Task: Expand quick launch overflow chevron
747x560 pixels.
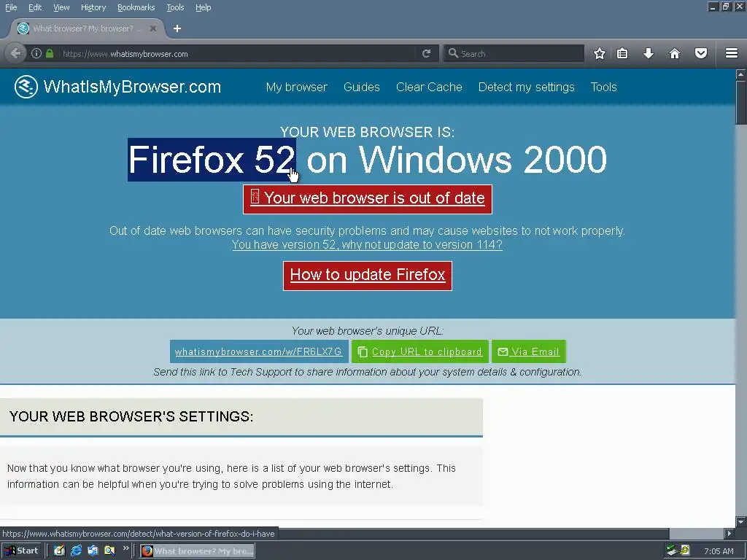Action: (x=125, y=548)
